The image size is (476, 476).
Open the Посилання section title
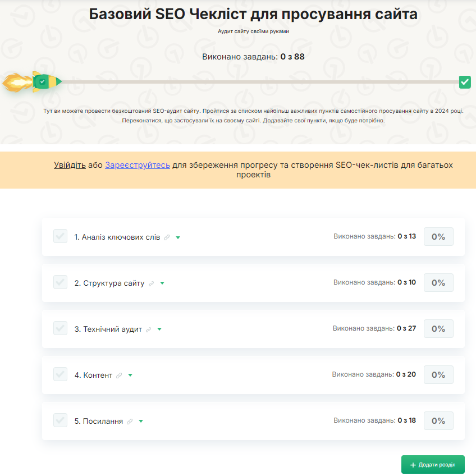(99, 421)
